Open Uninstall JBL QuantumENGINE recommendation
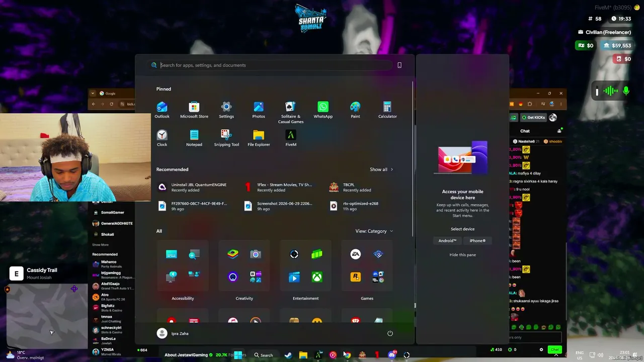 193,187
